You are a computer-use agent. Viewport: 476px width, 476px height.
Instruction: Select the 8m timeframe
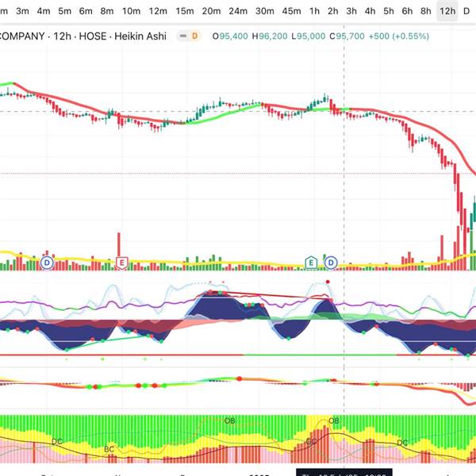pyautogui.click(x=107, y=11)
